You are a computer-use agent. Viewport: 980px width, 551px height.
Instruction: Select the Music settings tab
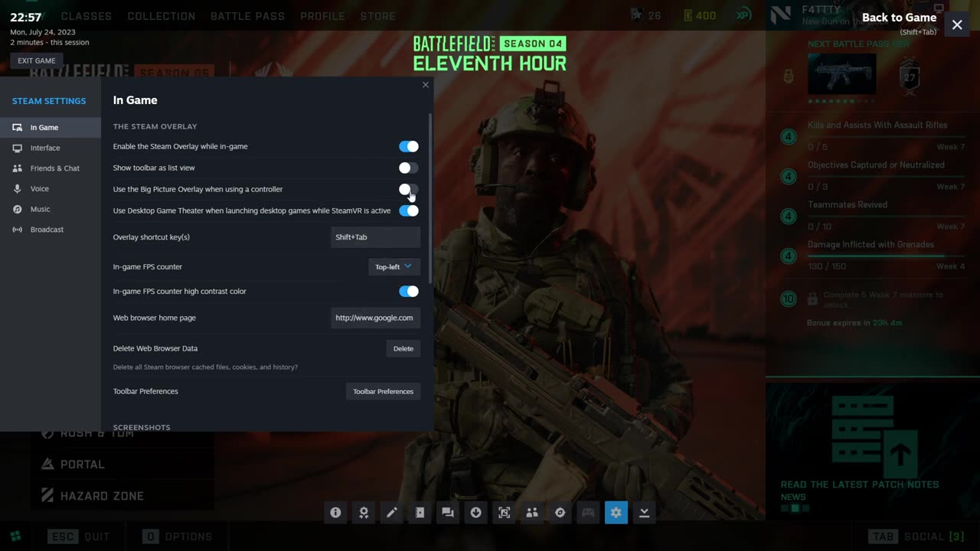click(51, 209)
